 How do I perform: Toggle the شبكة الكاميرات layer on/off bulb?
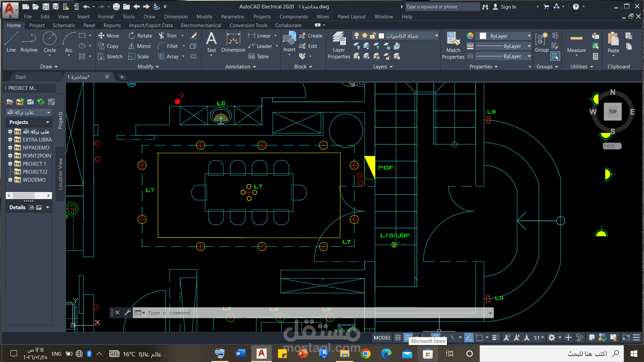(x=356, y=35)
